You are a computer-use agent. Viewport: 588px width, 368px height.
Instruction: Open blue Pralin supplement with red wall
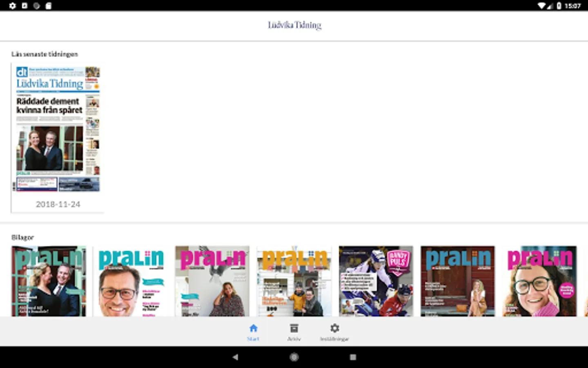[x=458, y=281]
